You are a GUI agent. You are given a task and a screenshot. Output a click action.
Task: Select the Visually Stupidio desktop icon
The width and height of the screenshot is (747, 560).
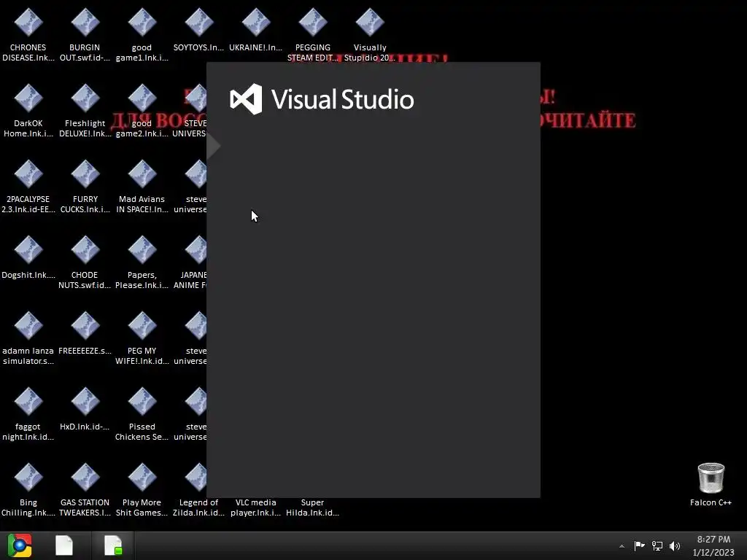pos(370,35)
